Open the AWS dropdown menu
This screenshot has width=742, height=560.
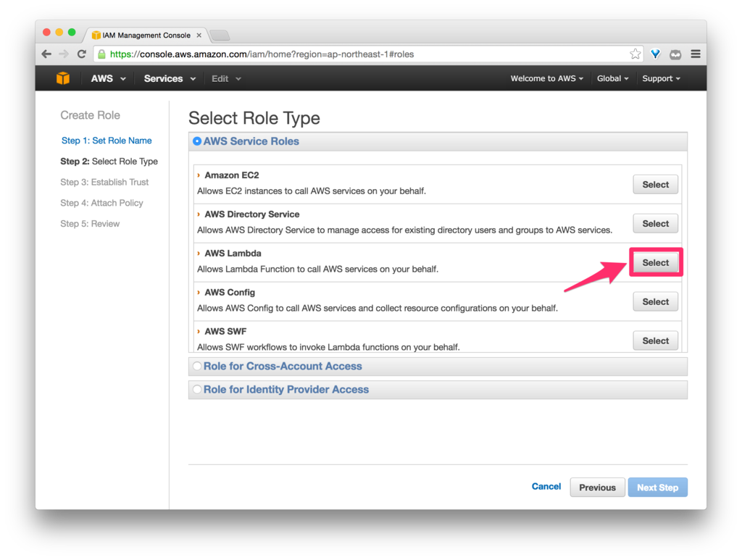click(x=109, y=78)
